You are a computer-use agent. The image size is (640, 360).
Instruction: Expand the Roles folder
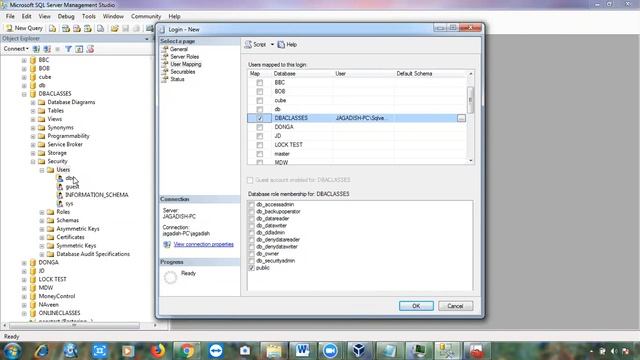(42, 212)
